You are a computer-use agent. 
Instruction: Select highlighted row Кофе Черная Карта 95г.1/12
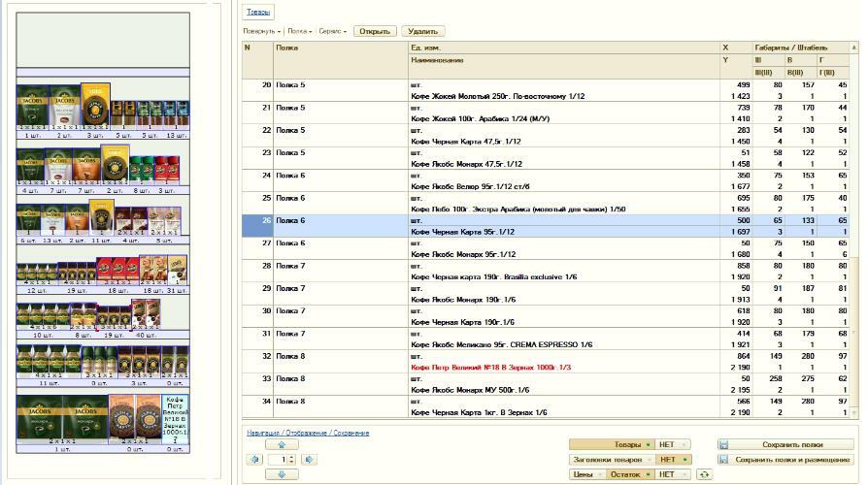pos(546,226)
